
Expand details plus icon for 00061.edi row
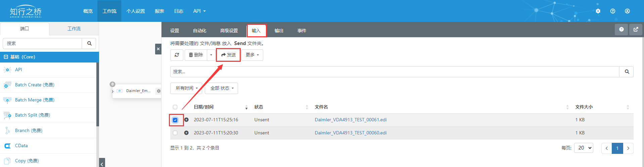coord(186,120)
